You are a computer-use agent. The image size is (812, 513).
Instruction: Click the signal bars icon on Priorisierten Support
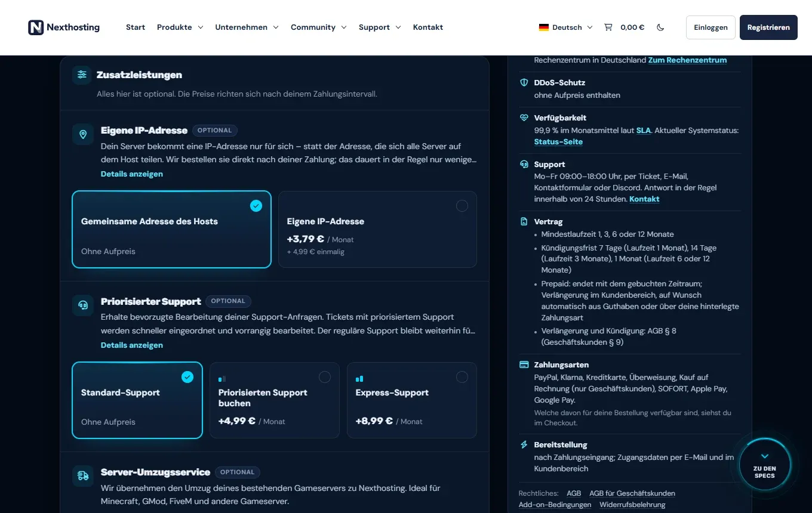point(222,379)
